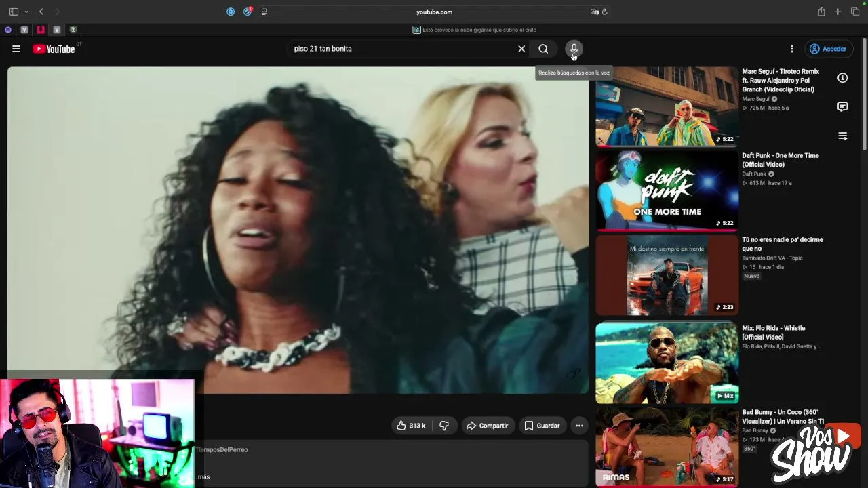This screenshot has height=488, width=868.
Task: Open 'Tú no eres nadie pa' decirme' title
Action: (x=782, y=244)
